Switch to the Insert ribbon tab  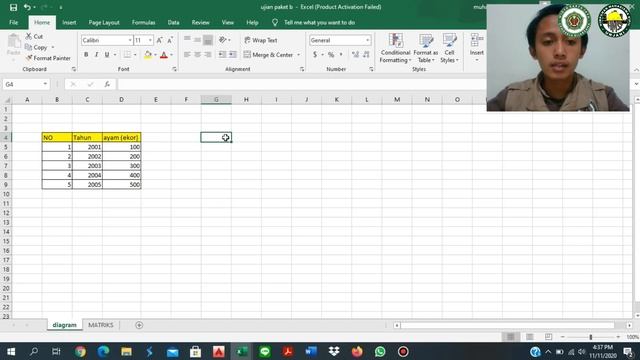coord(69,22)
